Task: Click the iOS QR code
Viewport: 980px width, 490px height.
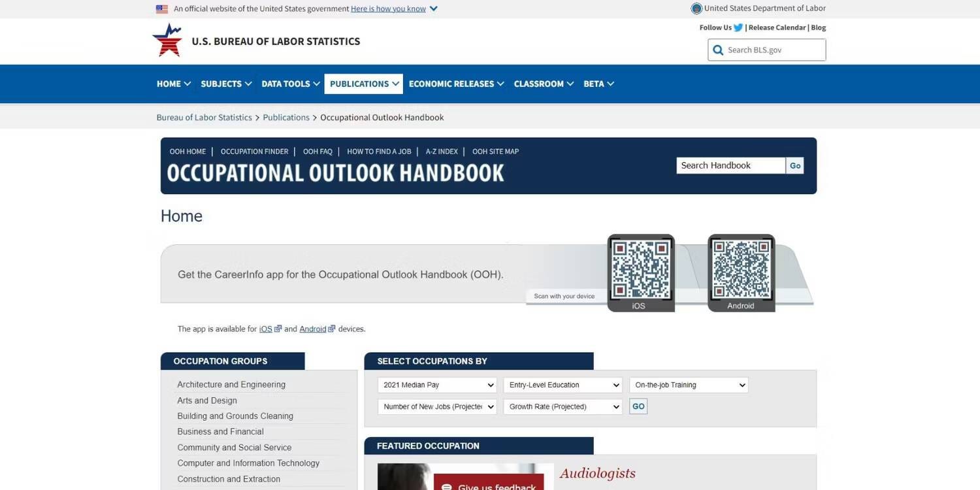Action: point(640,269)
